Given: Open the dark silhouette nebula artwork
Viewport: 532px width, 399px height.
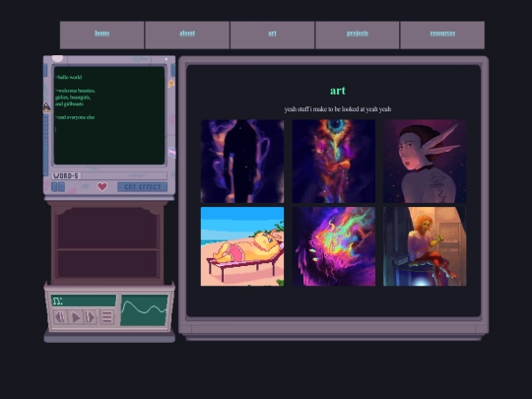Looking at the screenshot, I should [x=242, y=162].
